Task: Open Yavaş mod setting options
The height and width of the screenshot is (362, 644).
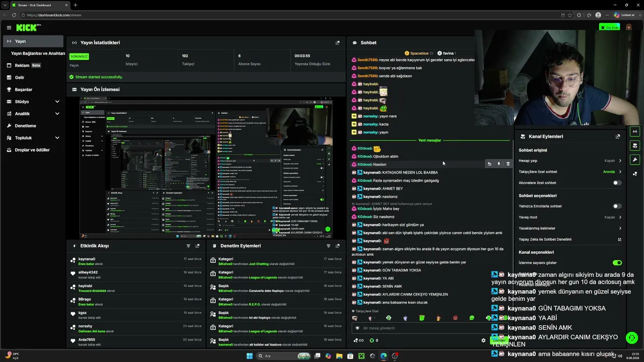Action: point(570,217)
